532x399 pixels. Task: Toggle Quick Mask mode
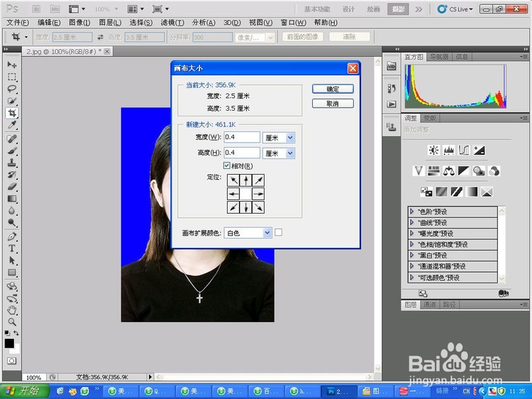12,361
